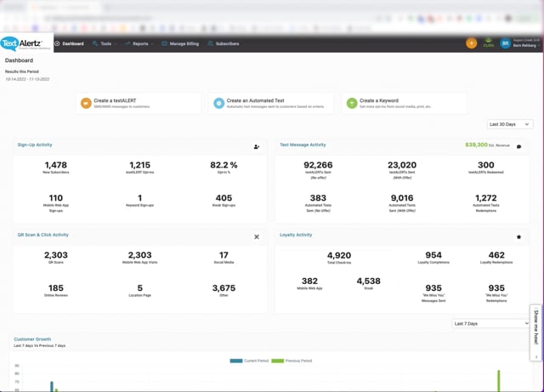Open the Reports menu
This screenshot has width=544, height=392.
(139, 43)
